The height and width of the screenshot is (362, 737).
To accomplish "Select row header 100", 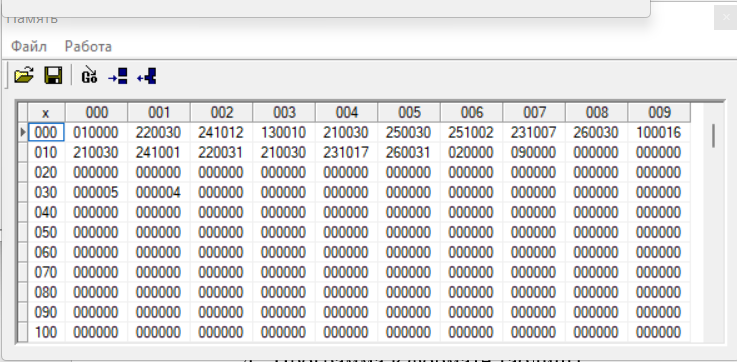I will tap(46, 332).
